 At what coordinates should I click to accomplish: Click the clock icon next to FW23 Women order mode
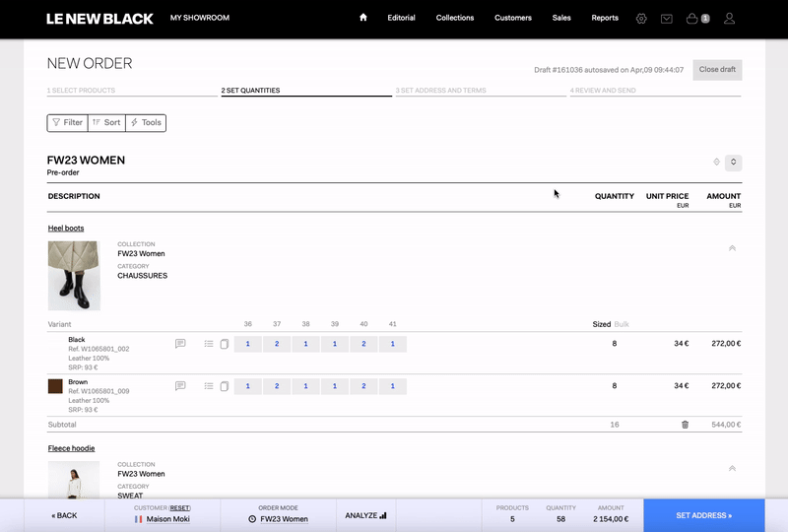point(252,519)
